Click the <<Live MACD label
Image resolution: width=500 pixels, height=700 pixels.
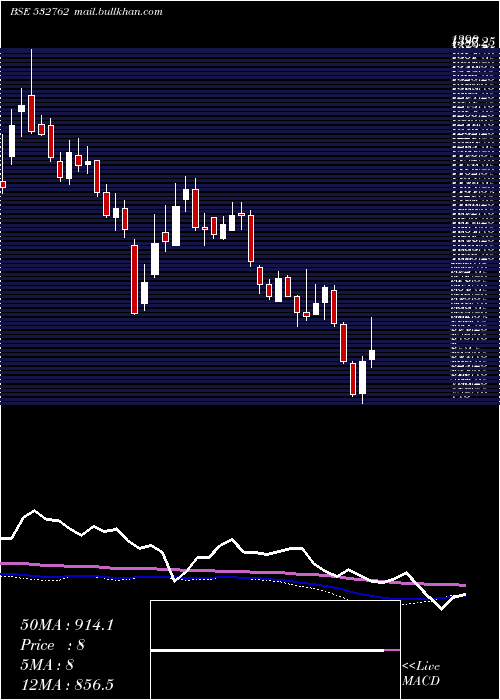point(421,674)
